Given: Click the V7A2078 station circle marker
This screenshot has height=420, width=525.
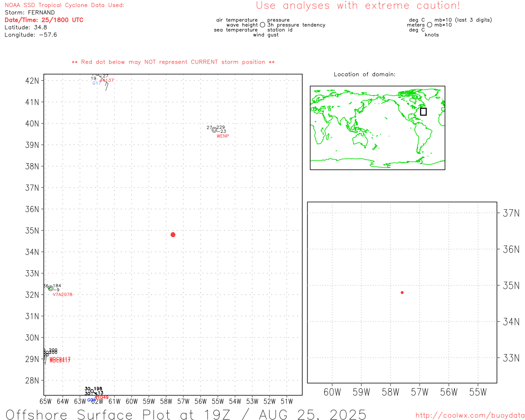Looking at the screenshot, I should pyautogui.click(x=50, y=288).
